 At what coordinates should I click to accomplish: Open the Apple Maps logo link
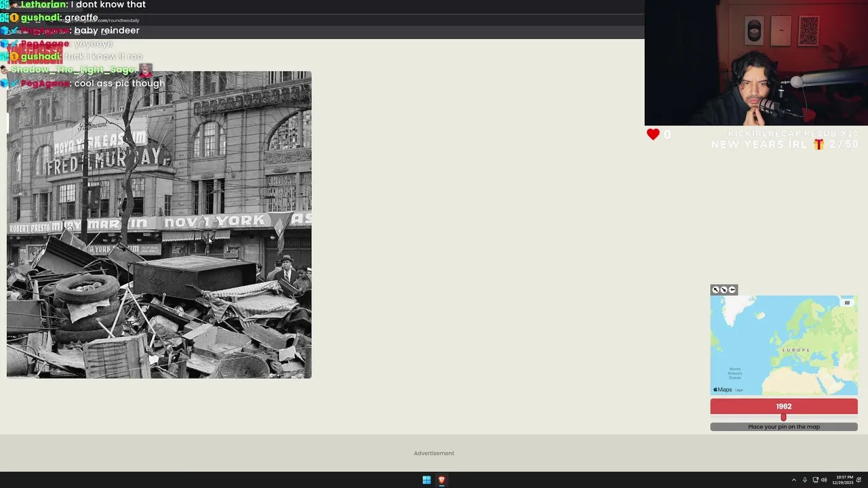pyautogui.click(x=722, y=390)
